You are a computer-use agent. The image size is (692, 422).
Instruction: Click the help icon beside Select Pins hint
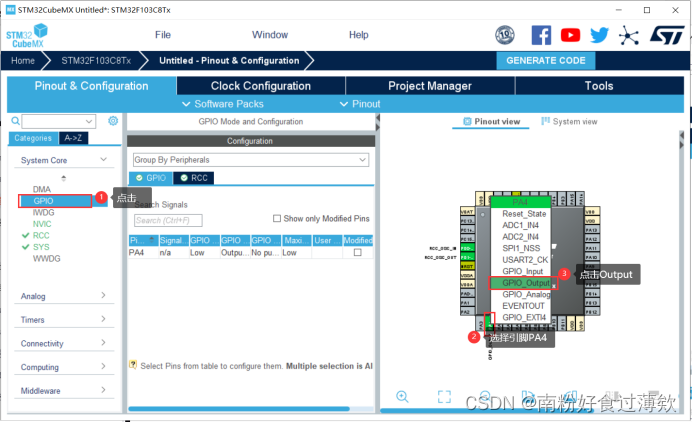[133, 365]
